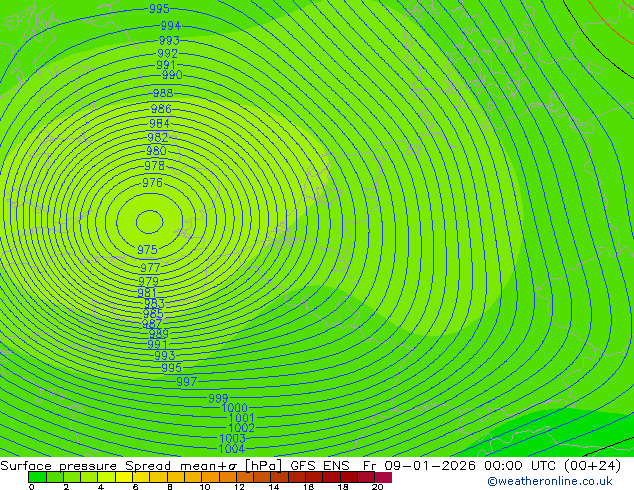The image size is (634, 490).
Task: Click the 1000 isobar label
Action: click(x=235, y=408)
